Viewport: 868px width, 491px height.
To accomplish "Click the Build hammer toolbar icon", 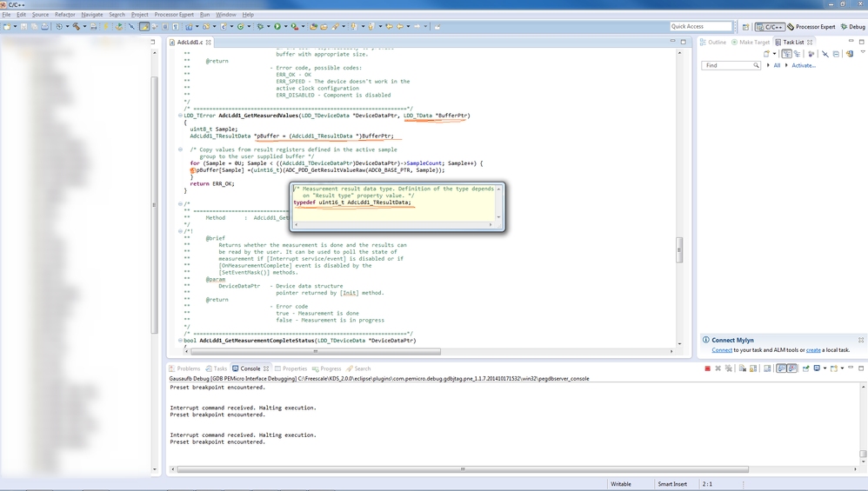I will pos(76,27).
